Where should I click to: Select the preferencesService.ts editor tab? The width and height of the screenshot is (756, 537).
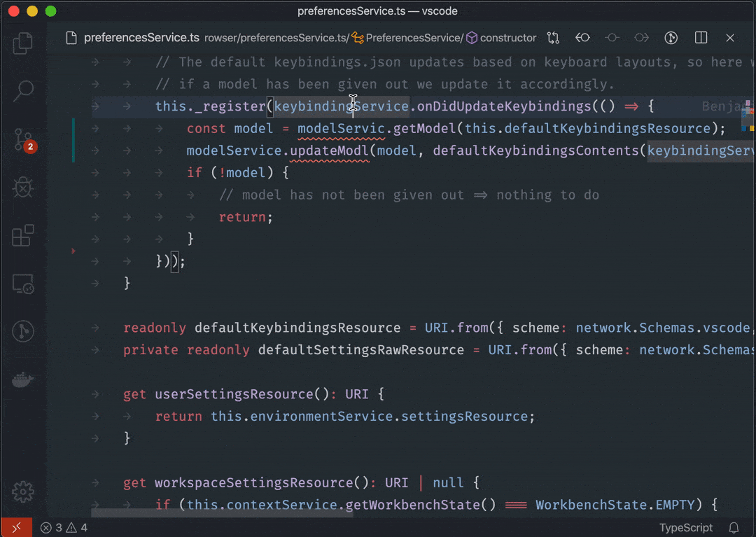pos(133,38)
